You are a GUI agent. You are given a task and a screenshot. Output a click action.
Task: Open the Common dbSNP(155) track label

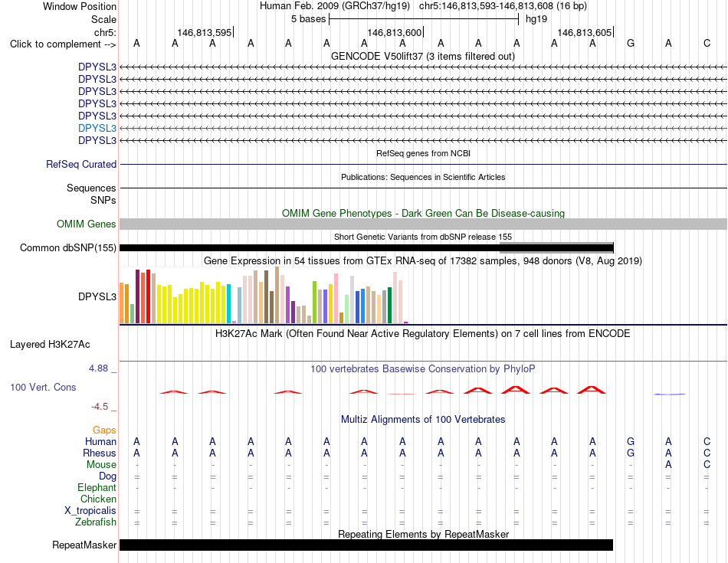click(x=67, y=248)
